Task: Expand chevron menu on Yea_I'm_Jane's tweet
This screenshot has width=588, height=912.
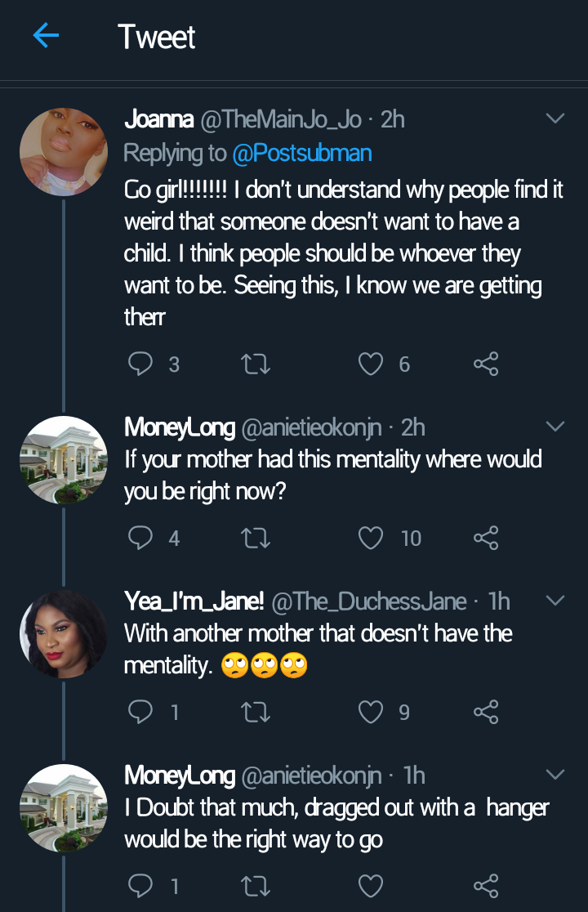Action: click(x=555, y=601)
